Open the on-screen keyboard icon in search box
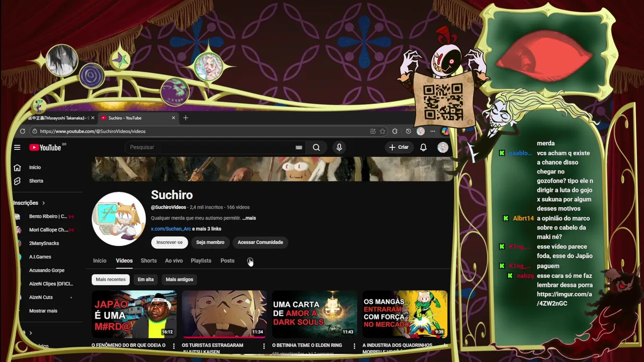This screenshot has height=362, width=644. click(x=299, y=147)
